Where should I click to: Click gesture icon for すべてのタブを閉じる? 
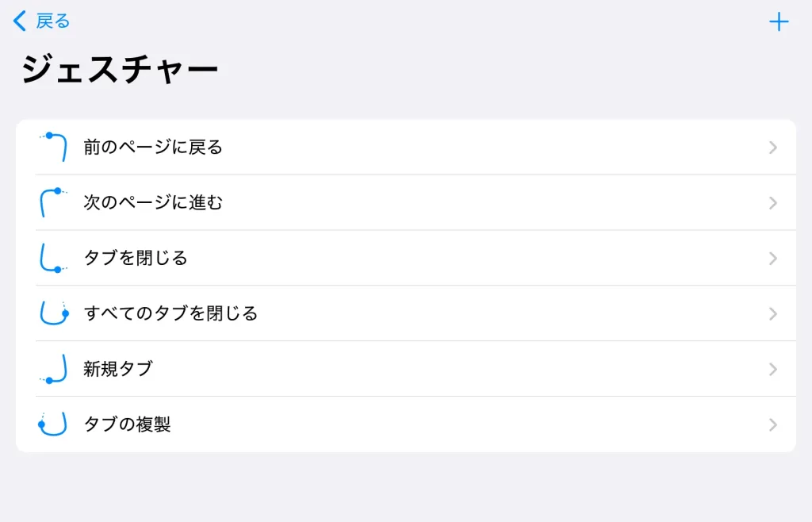[x=53, y=313]
